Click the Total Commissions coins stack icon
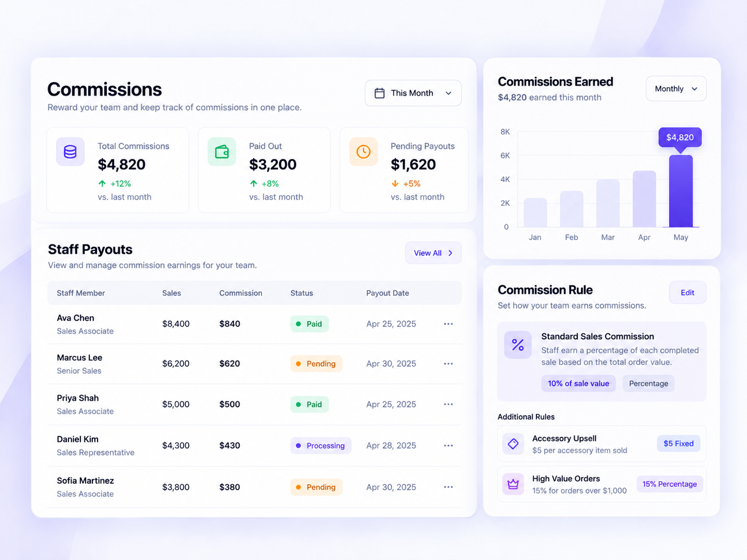 coord(70,152)
